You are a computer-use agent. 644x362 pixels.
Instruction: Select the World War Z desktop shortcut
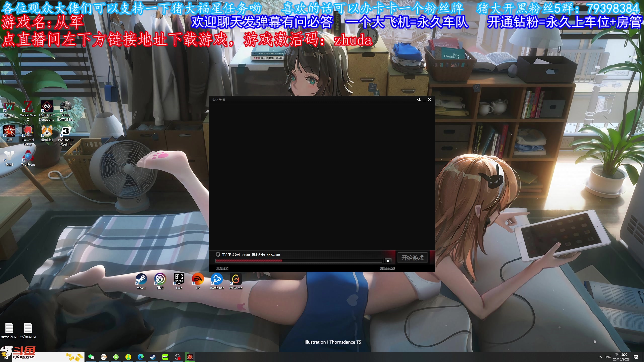pos(28,111)
